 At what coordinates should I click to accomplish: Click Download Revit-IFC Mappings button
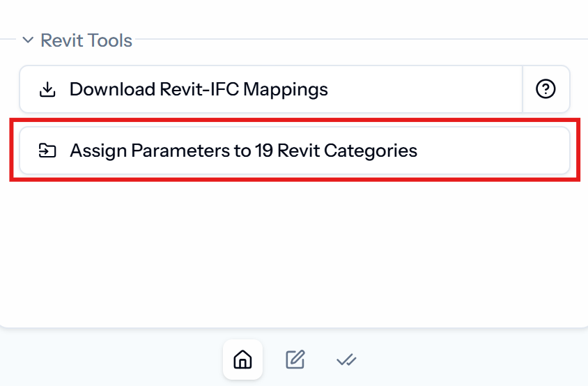pyautogui.click(x=271, y=89)
